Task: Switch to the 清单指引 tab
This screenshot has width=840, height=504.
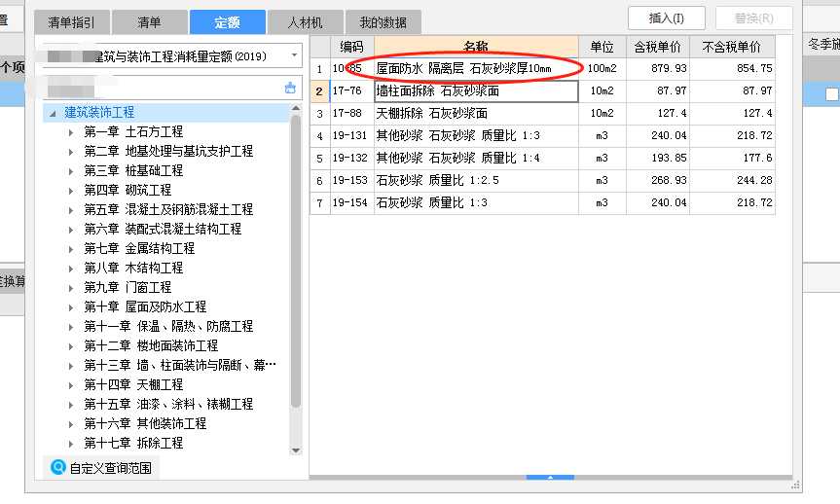Action: pos(72,22)
